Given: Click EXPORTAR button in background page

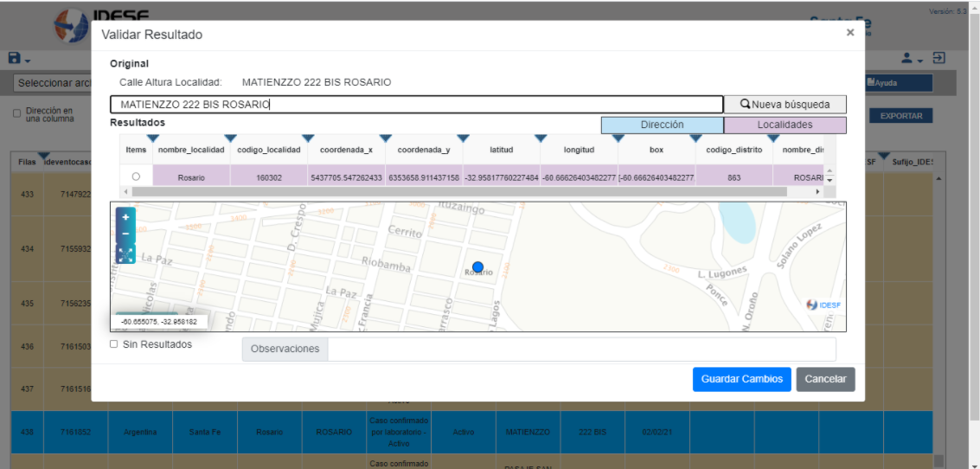Looking at the screenshot, I should click(x=901, y=116).
